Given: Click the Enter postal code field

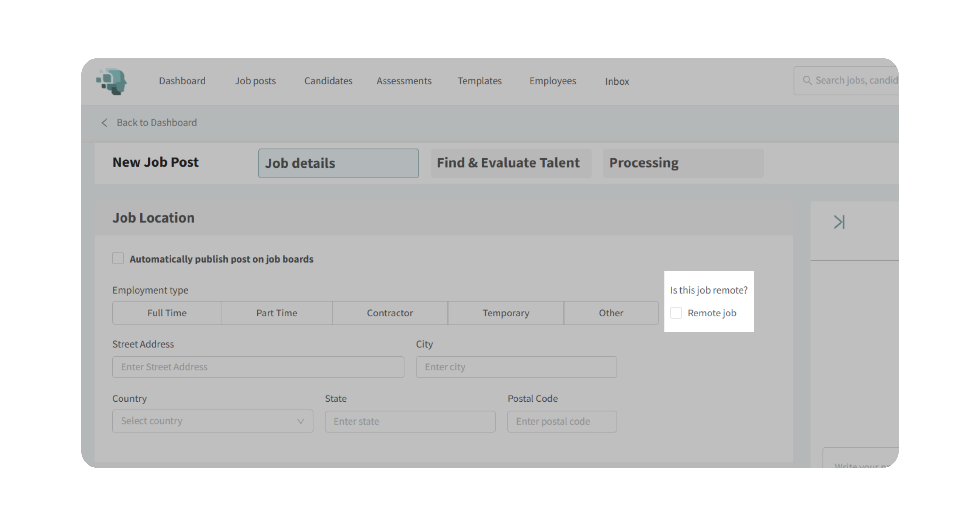Looking at the screenshot, I should 562,421.
